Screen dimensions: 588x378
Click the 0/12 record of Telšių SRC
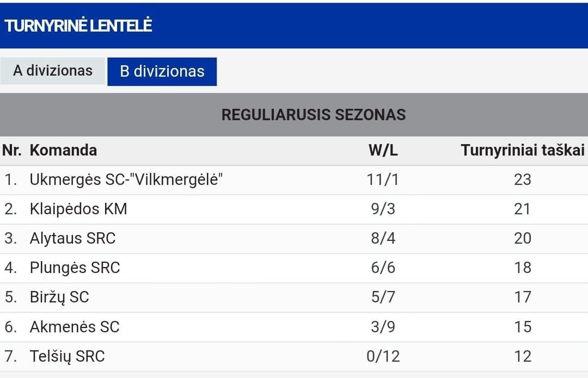(x=383, y=356)
